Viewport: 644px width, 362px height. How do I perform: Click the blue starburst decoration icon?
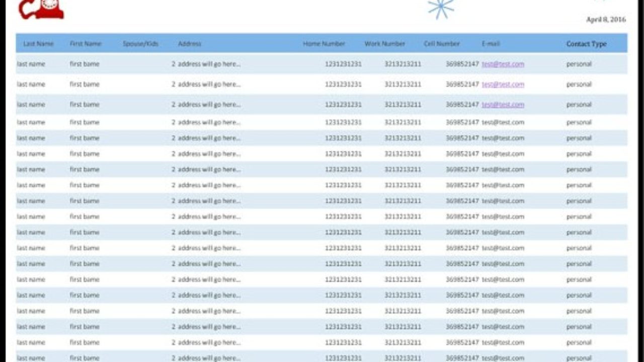coord(441,8)
